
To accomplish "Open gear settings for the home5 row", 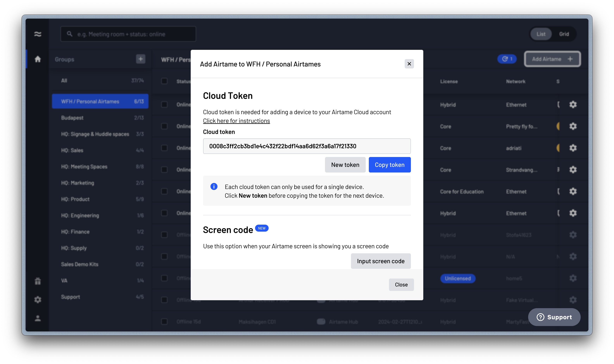I will [x=573, y=278].
